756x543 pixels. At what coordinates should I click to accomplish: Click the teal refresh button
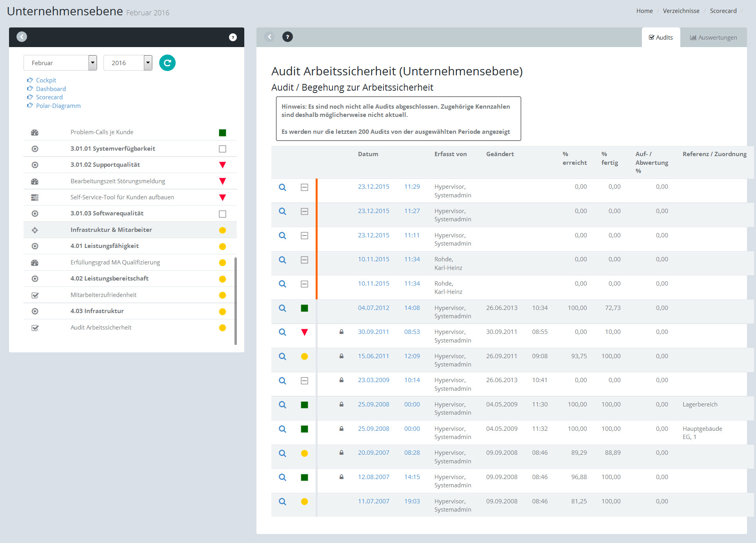167,63
